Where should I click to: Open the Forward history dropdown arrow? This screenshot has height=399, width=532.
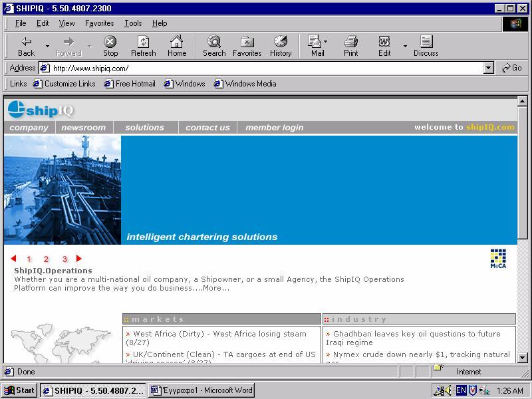90,45
